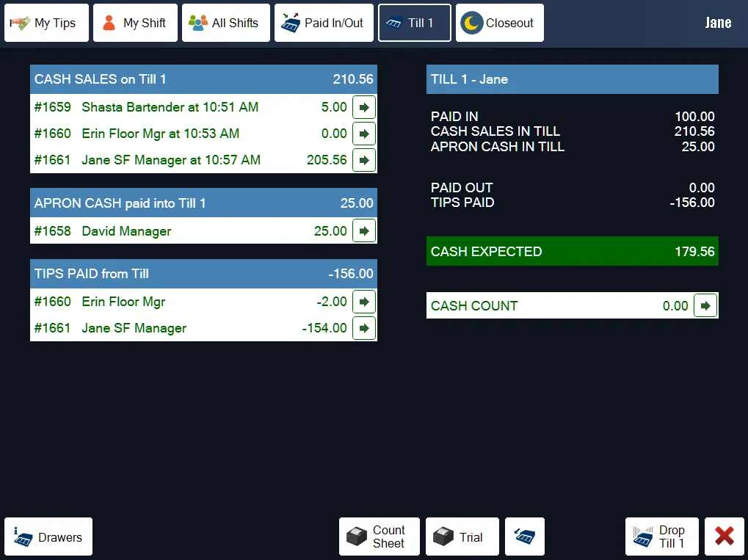Image resolution: width=748 pixels, height=560 pixels.
Task: Open the Closeout tab
Action: pos(499,23)
